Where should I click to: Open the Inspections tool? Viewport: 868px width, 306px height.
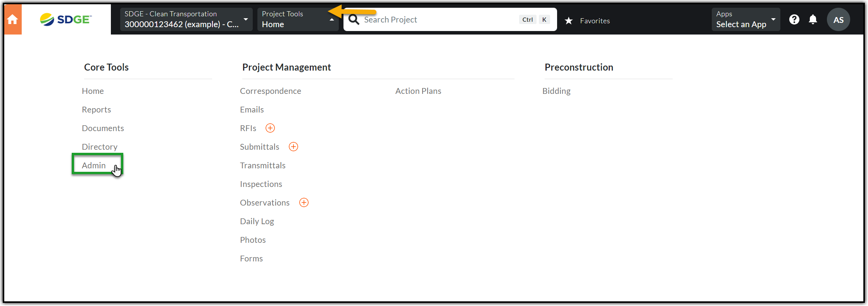(x=261, y=184)
